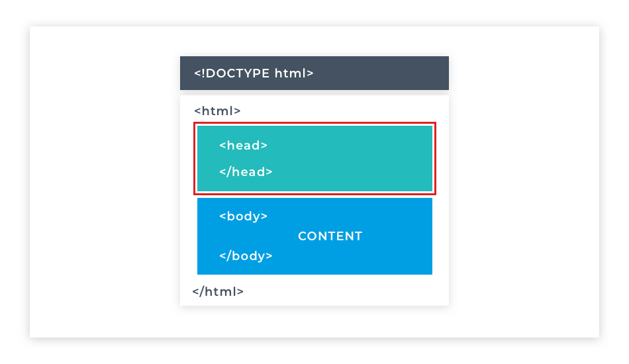
Task: Select the opening <html> tag text
Action: coord(217,111)
